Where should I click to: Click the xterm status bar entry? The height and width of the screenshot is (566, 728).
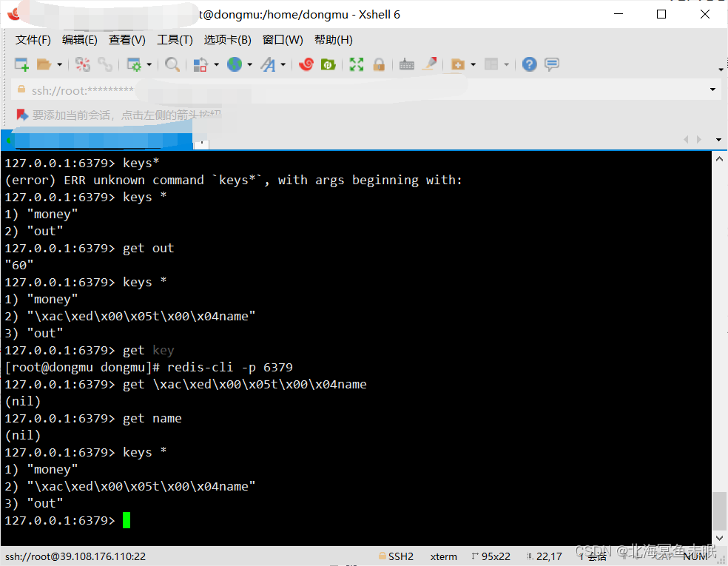[x=443, y=556]
